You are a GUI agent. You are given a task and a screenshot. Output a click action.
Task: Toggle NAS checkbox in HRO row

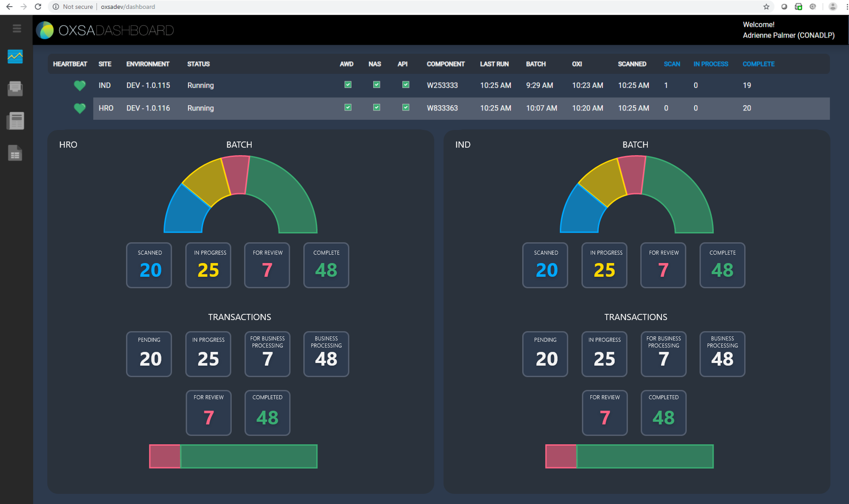click(x=377, y=107)
